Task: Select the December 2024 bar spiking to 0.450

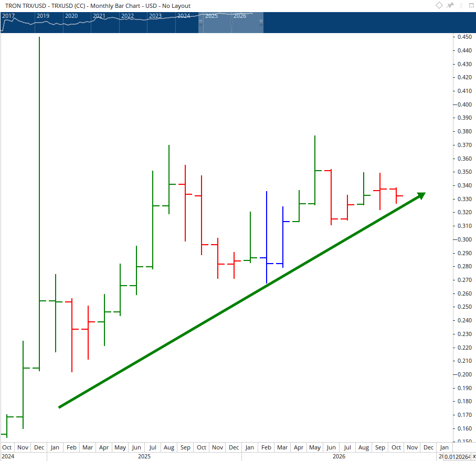Action: click(39, 204)
